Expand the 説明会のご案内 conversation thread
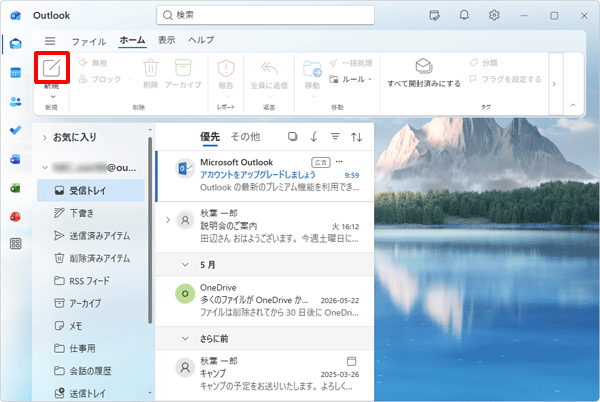The width and height of the screenshot is (600, 402). click(167, 220)
